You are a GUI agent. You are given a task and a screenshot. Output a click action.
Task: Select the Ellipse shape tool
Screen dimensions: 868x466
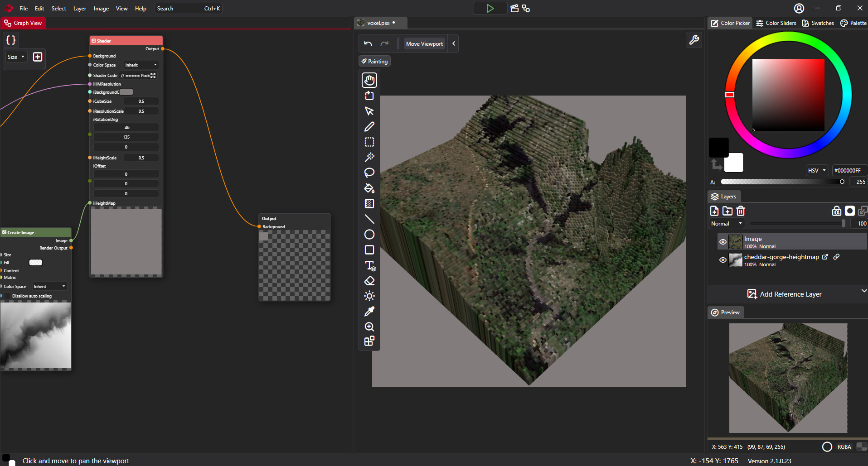tap(369, 235)
